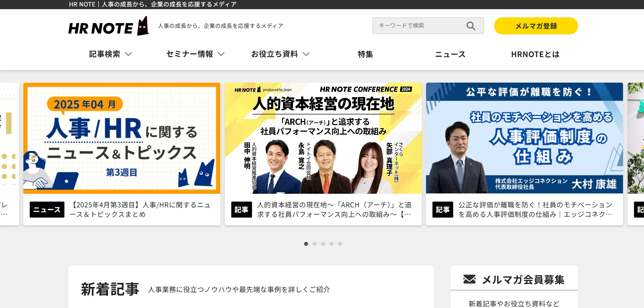Click the envelope icon beside メルマガ会員募集
The width and height of the screenshot is (644, 308).
pos(469,279)
